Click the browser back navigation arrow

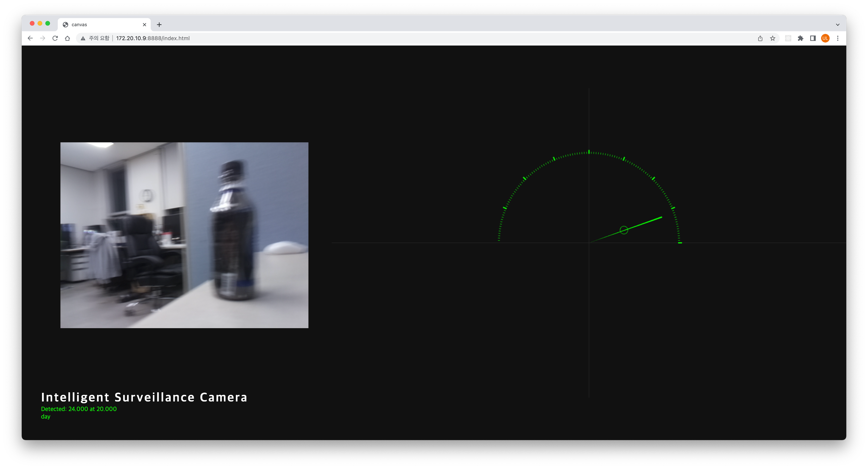click(30, 38)
